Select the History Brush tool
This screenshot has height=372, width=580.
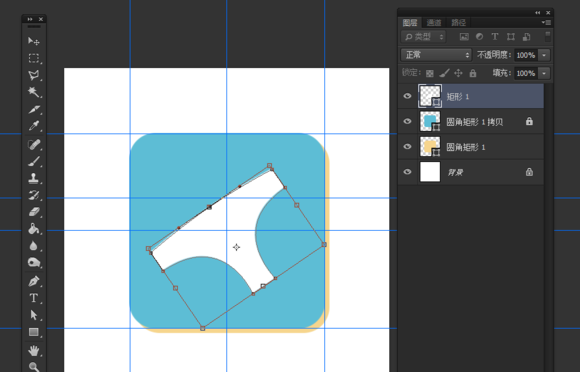coord(34,195)
